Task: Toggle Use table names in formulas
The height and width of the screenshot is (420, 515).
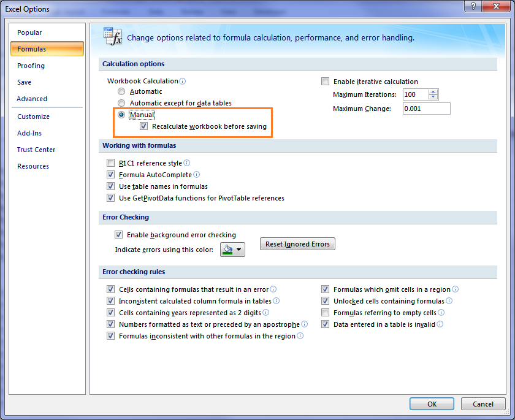Action: pos(111,186)
